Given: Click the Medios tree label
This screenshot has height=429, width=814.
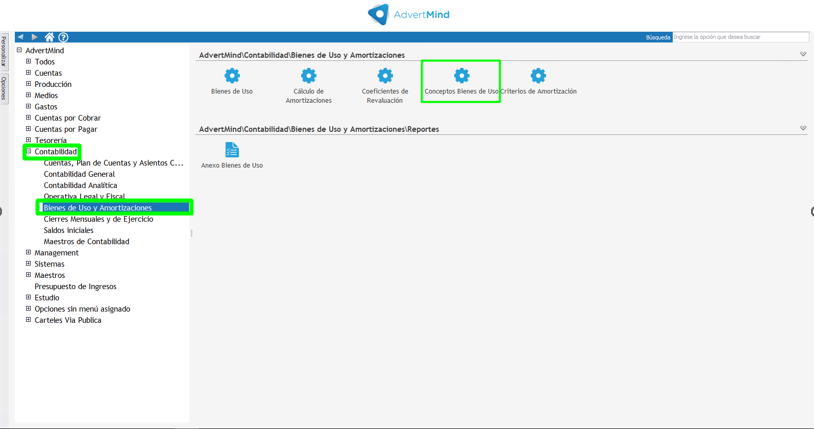Looking at the screenshot, I should tap(46, 96).
